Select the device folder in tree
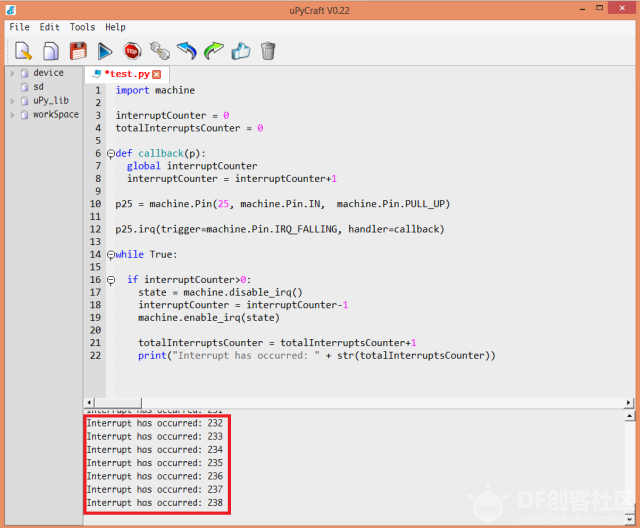640x528 pixels. tap(48, 73)
